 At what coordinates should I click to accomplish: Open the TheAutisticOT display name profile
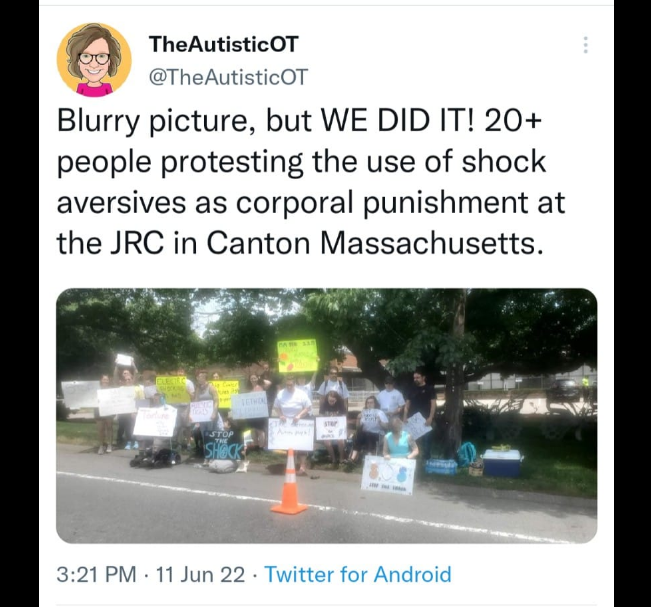click(224, 44)
